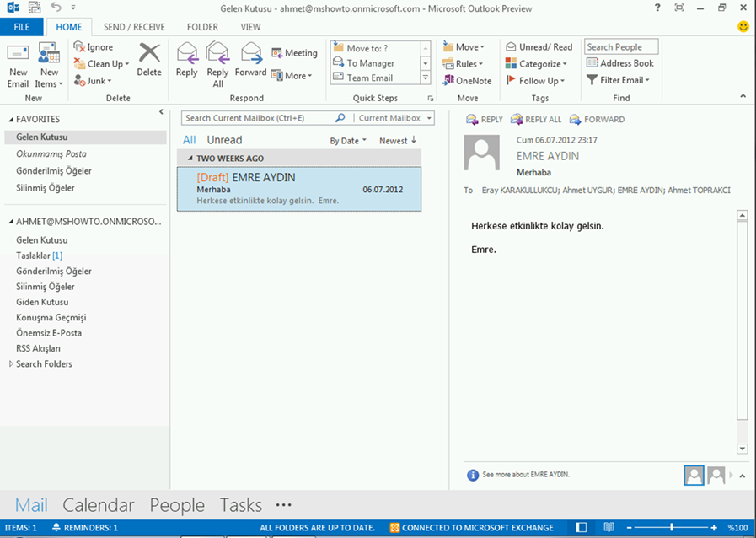Viewport: 756px width, 538px height.
Task: Collapse the people pane chevron
Action: [x=743, y=476]
